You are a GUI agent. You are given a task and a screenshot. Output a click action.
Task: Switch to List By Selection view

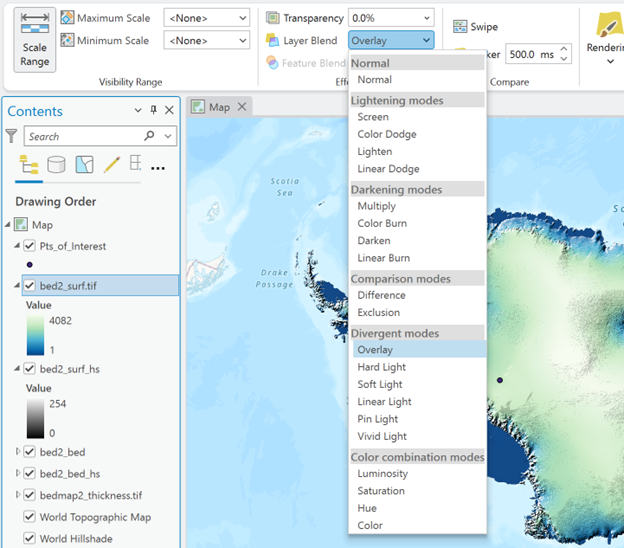tap(84, 164)
